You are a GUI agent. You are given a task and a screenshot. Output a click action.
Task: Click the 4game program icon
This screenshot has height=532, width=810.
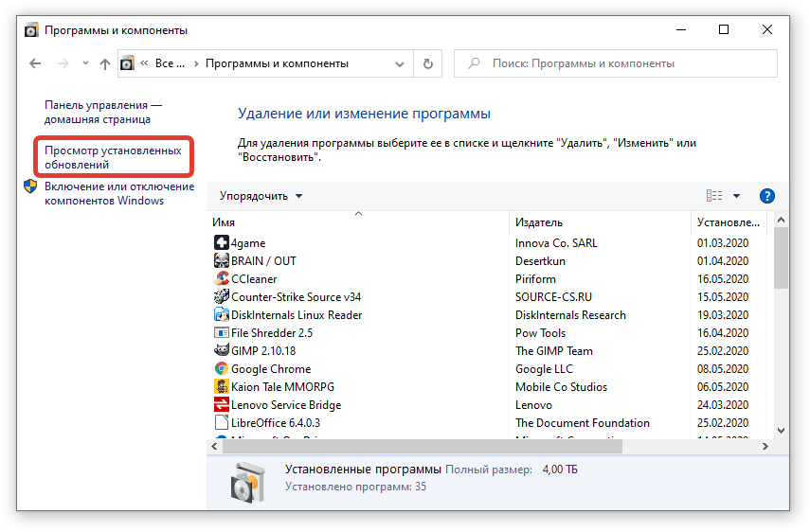221,242
